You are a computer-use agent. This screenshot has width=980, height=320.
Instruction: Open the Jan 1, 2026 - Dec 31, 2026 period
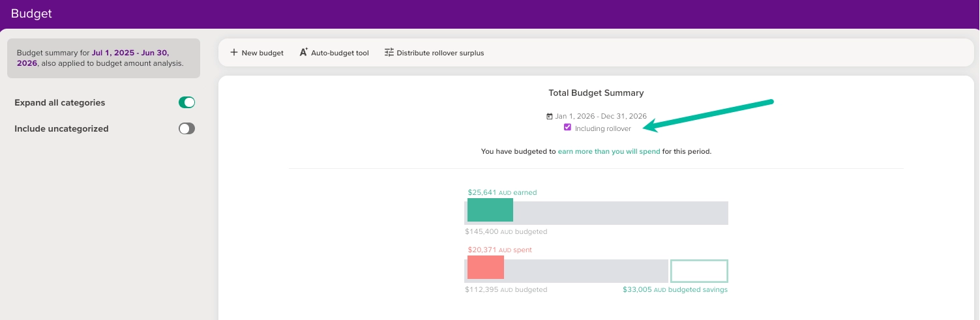601,116
